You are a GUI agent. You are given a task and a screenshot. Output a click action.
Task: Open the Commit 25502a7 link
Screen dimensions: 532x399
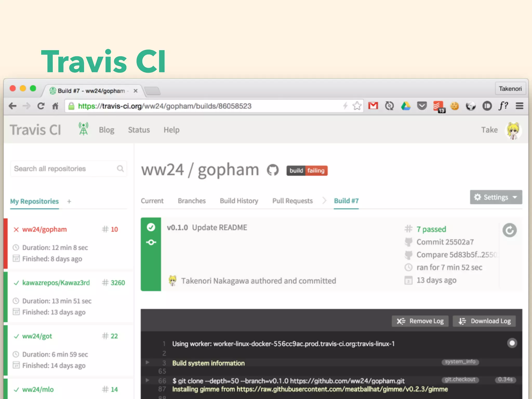[x=445, y=242]
